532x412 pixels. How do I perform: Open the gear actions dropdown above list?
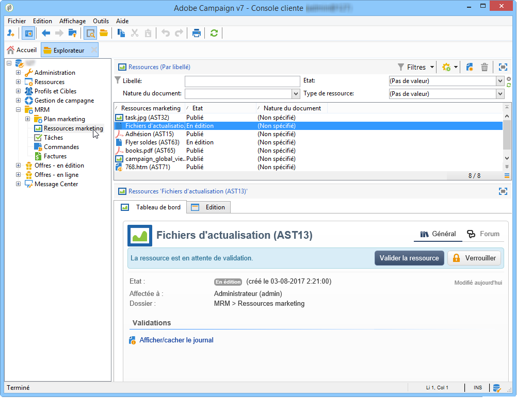[449, 67]
